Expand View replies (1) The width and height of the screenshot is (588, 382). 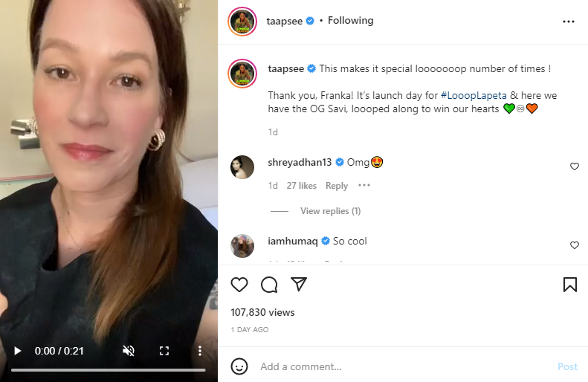[x=330, y=211]
